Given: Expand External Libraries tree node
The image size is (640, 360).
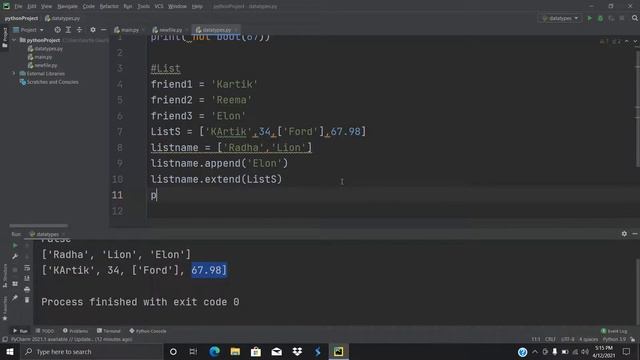Looking at the screenshot, I should pos(13,73).
